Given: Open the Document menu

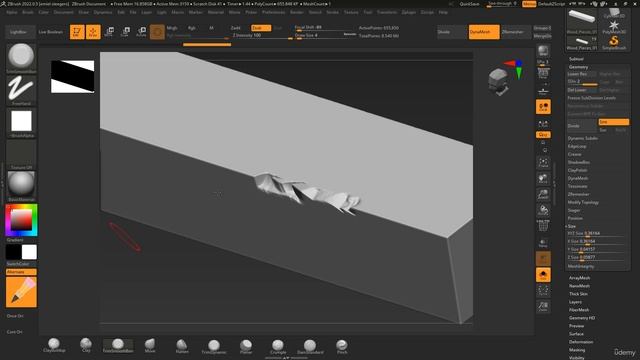Looking at the screenshot, I should click(x=64, y=12).
